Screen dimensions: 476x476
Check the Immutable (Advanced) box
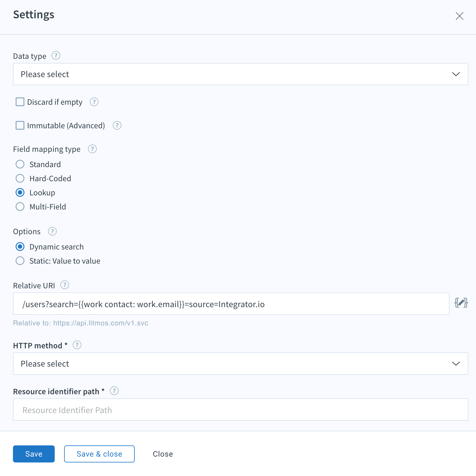[x=20, y=125]
